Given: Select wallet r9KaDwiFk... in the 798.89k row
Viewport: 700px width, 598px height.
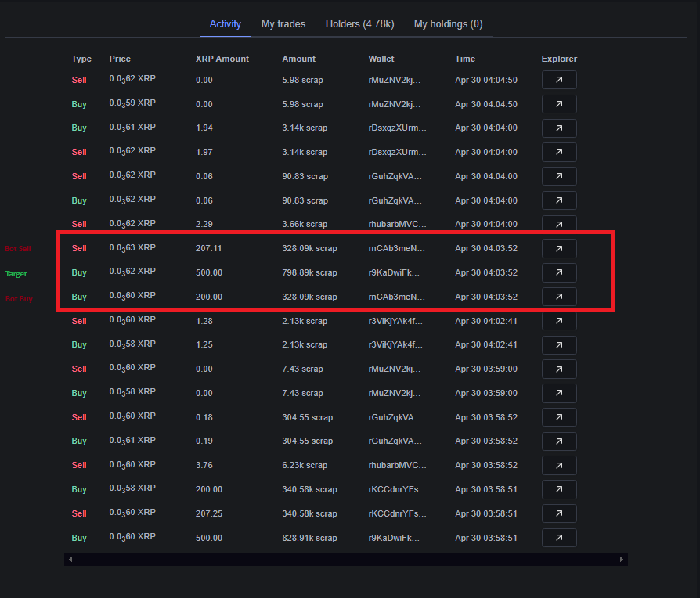Looking at the screenshot, I should tap(394, 272).
